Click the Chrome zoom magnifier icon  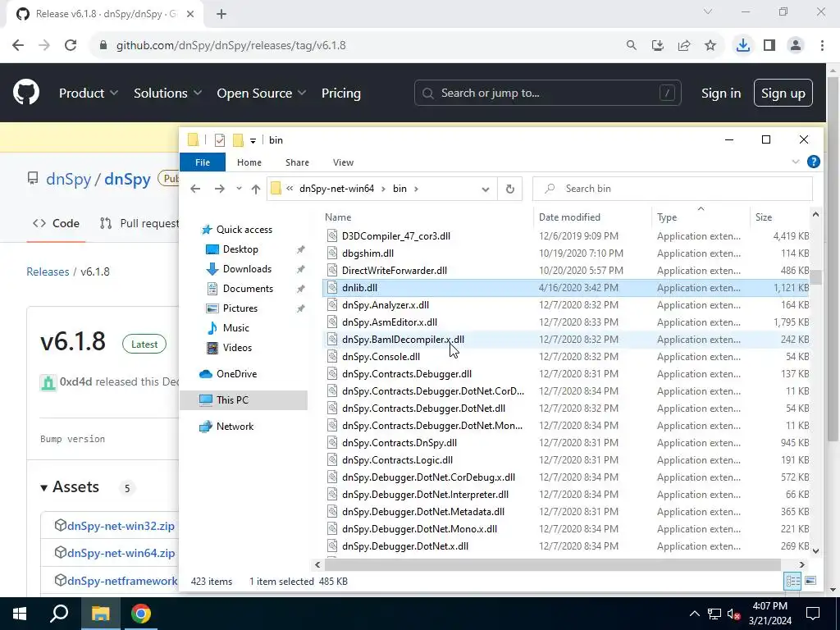[x=632, y=46]
